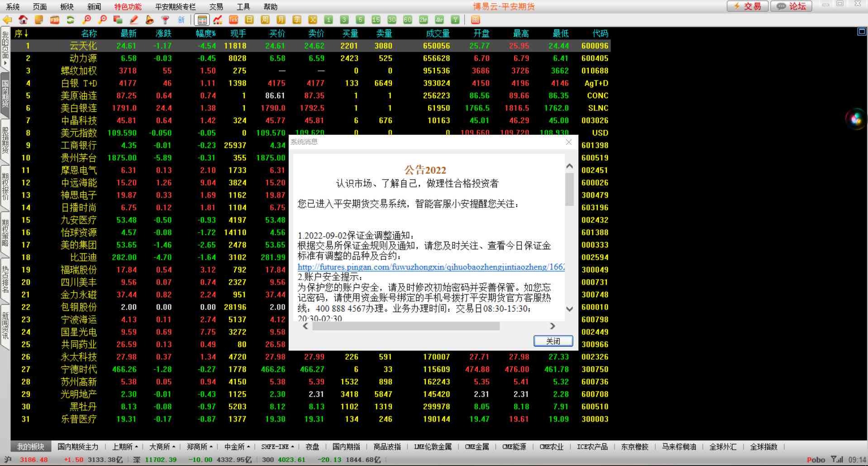Select the 宁德时代 stock row
The width and height of the screenshot is (868, 466).
coord(310,370)
